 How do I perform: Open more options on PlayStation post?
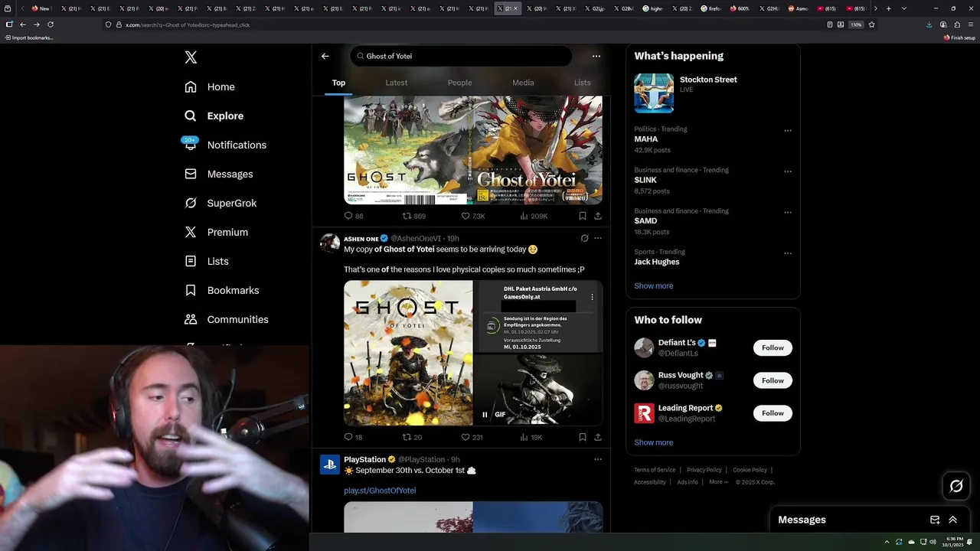click(x=598, y=460)
